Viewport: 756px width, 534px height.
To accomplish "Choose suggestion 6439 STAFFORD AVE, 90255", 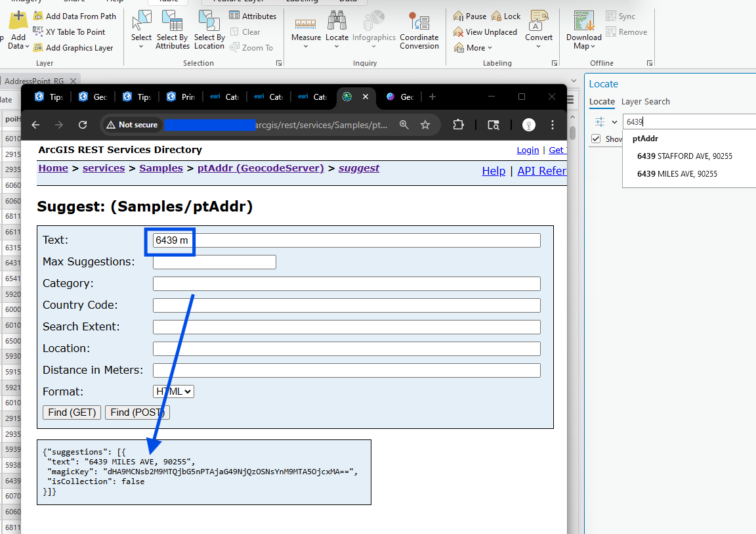I will [x=684, y=156].
